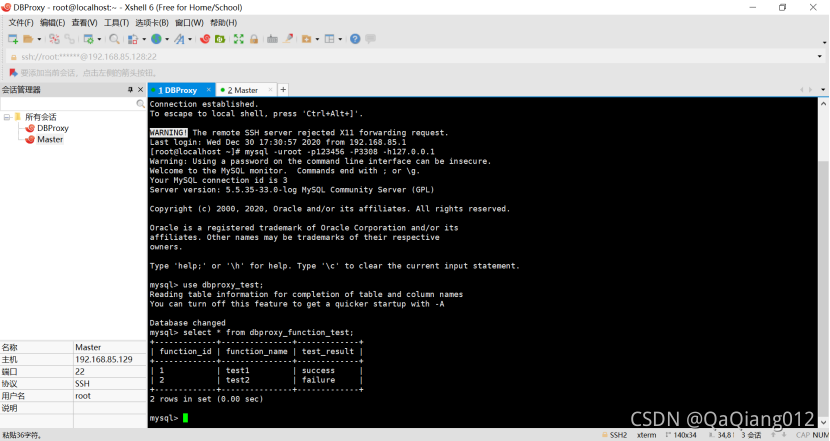
Task: Click the terminal scroll-down arrow
Action: pos(823,422)
